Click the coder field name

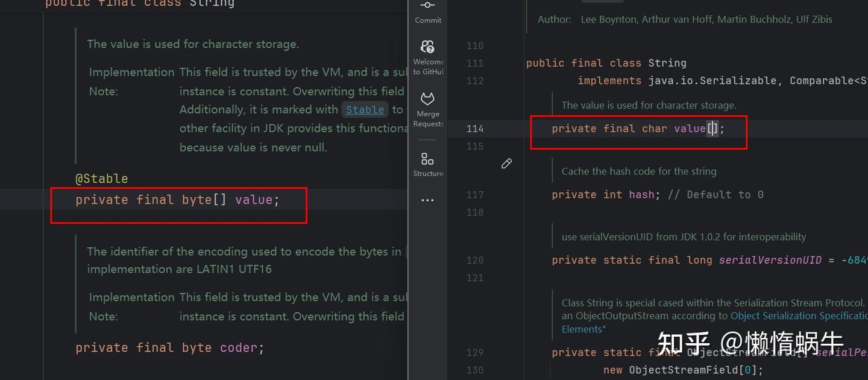coord(239,348)
